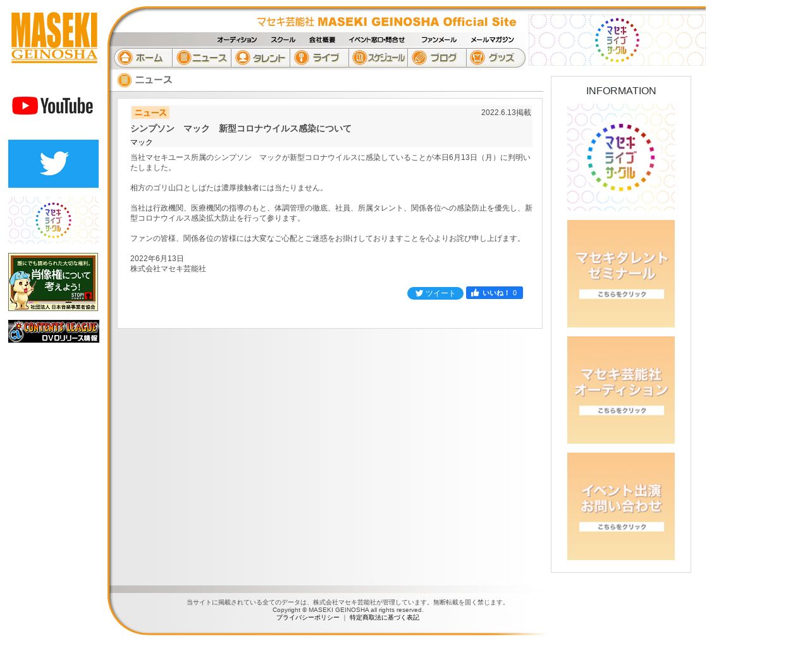The image size is (812, 648).
Task: Click the マセキ芸能社 MASEKI GEINOSHA Official Site title
Action: click(386, 22)
